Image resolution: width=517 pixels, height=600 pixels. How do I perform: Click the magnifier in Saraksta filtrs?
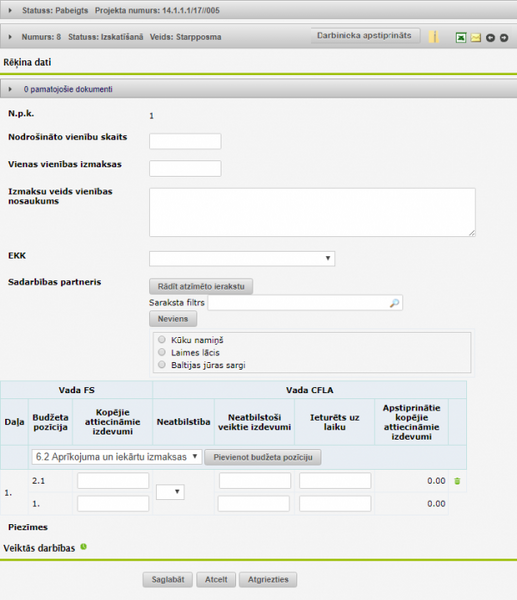394,303
